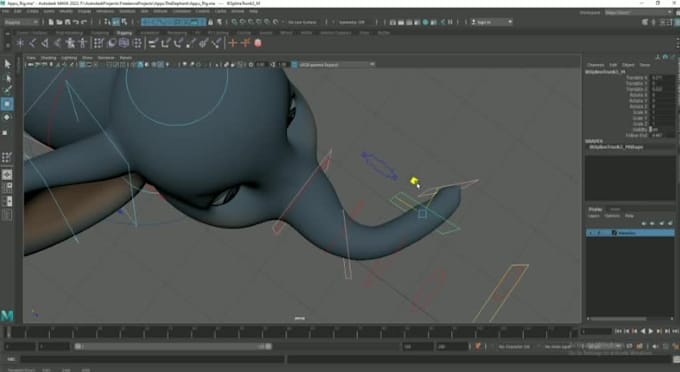680x372 pixels.
Task: Create a new scene from status line
Action: (x=51, y=22)
